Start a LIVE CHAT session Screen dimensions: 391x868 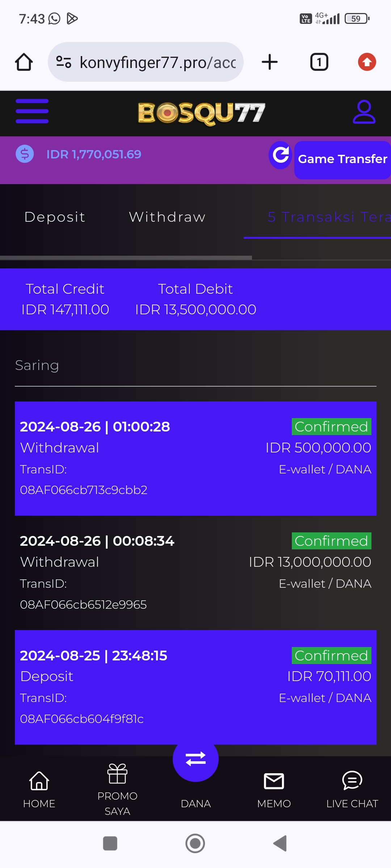[x=352, y=788]
